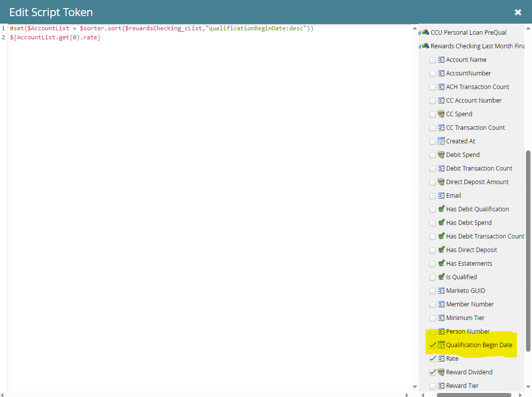Image resolution: width=532 pixels, height=397 pixels.
Task: Uncheck the Qualification Begin Date checkbox
Action: (433, 345)
